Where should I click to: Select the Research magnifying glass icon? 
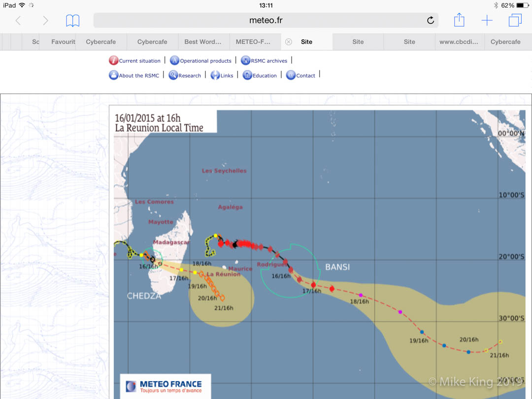[173, 75]
